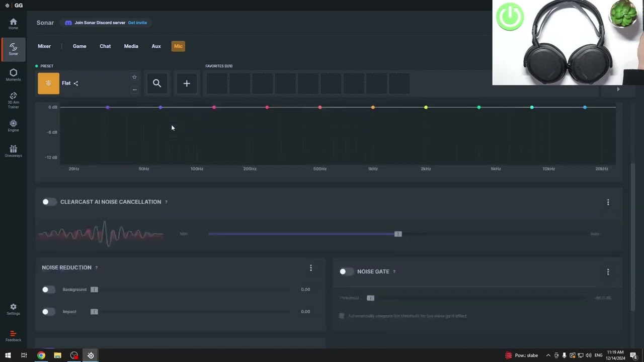Turn on the Noise Gate toggle
Screen dimensions: 644x362
click(346, 271)
